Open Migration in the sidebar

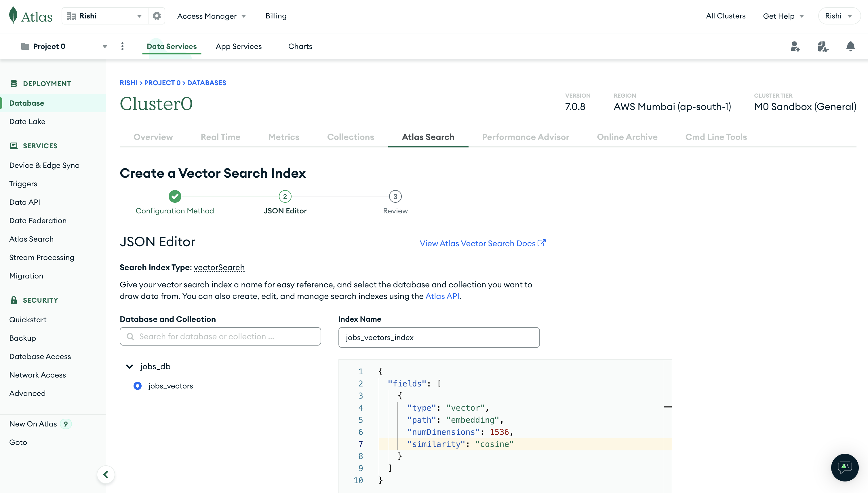tap(26, 276)
